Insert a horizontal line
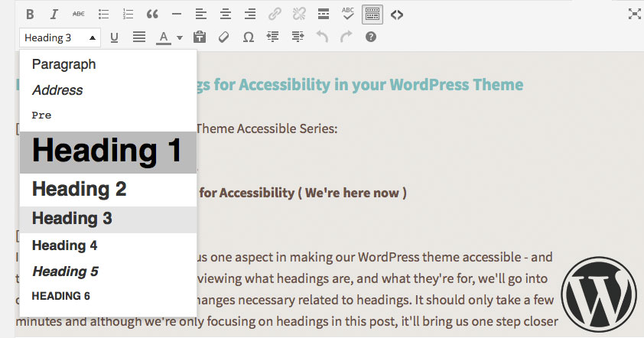The image size is (644, 338). click(x=177, y=15)
